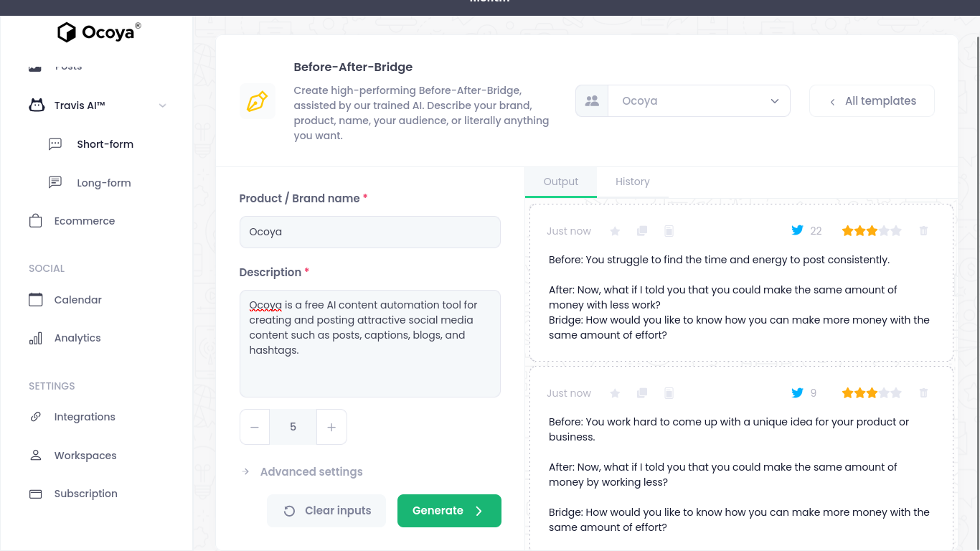Delete the second output with trash icon
The image size is (980, 551).
coord(923,393)
